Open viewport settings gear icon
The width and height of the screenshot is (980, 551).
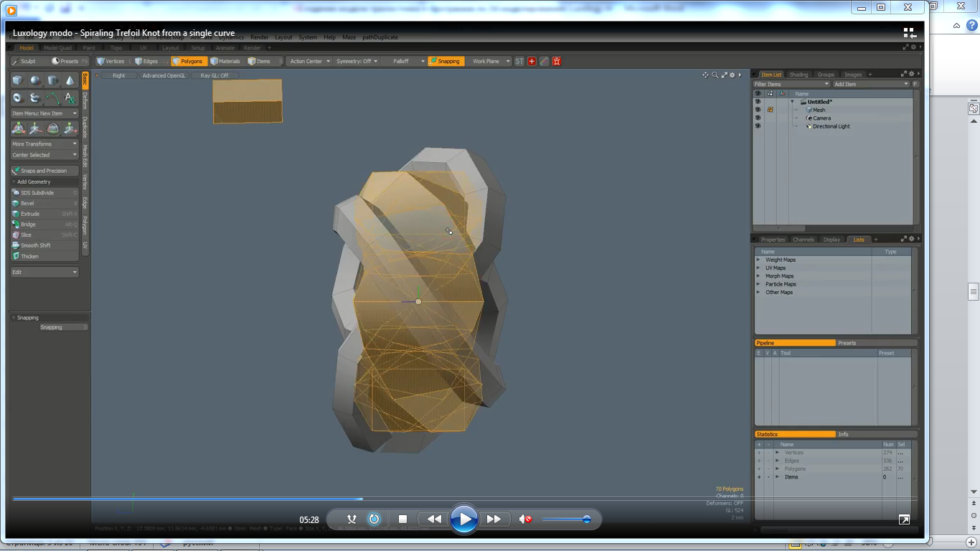point(732,75)
